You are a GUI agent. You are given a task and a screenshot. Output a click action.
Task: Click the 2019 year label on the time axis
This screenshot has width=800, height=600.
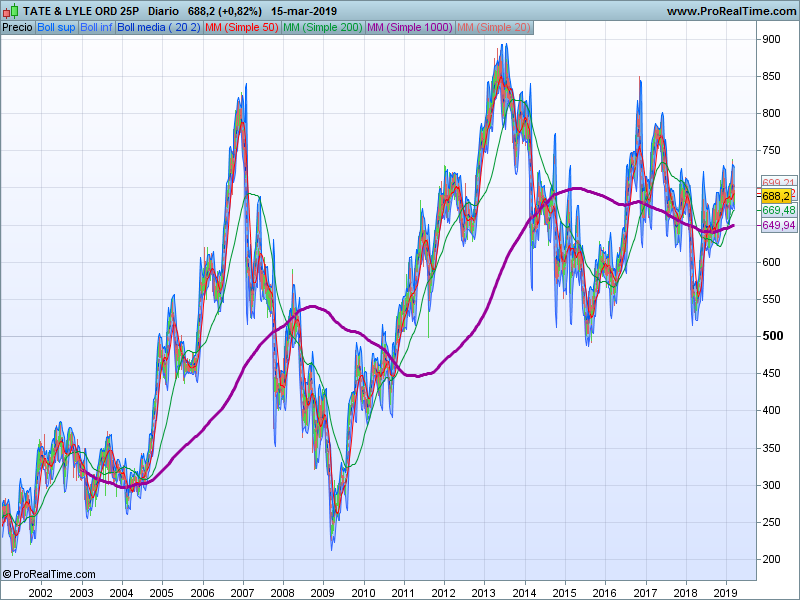click(x=726, y=593)
